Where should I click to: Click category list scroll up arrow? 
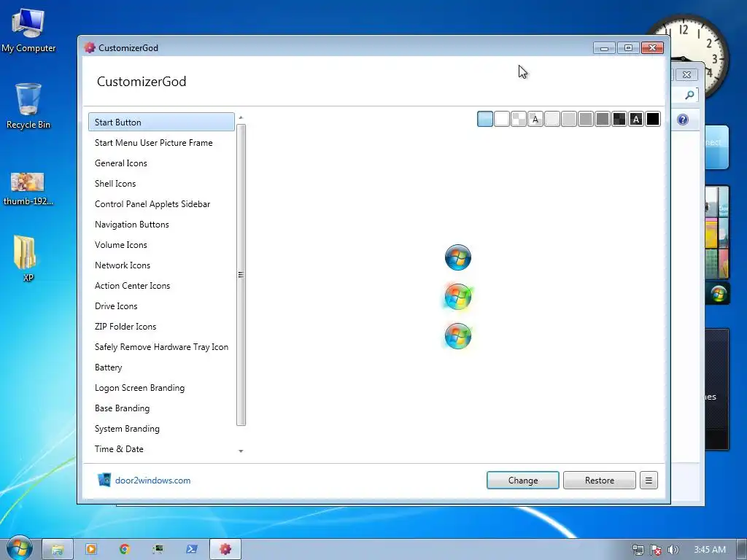pyautogui.click(x=241, y=117)
